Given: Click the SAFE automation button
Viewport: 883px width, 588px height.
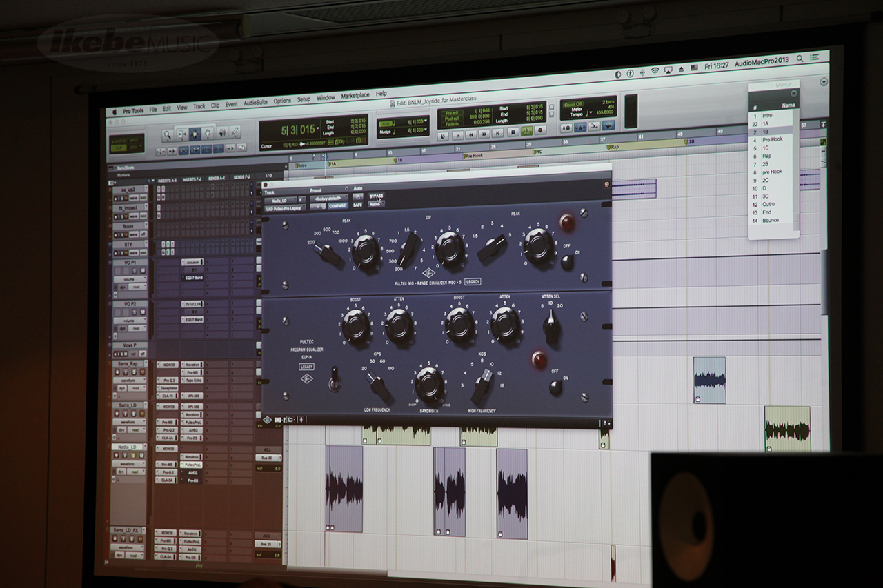Looking at the screenshot, I should [x=358, y=205].
